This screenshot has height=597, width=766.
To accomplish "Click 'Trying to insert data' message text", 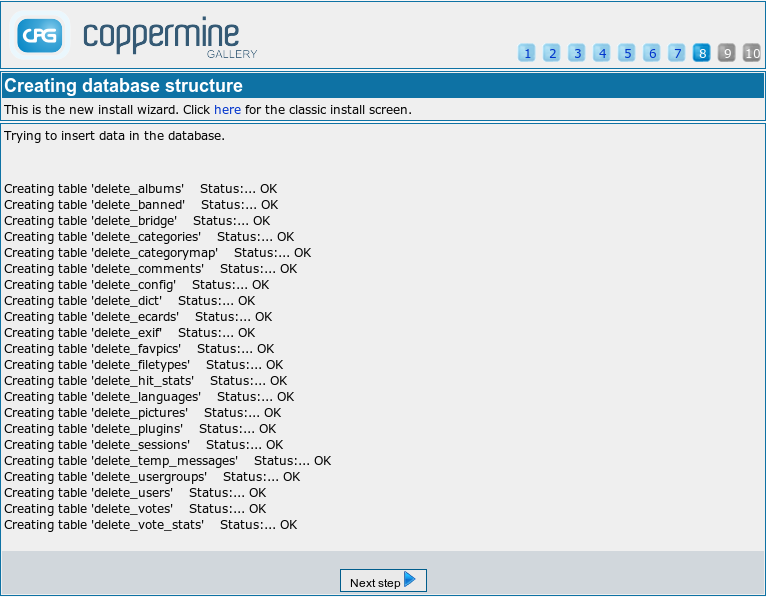I will coord(114,135).
